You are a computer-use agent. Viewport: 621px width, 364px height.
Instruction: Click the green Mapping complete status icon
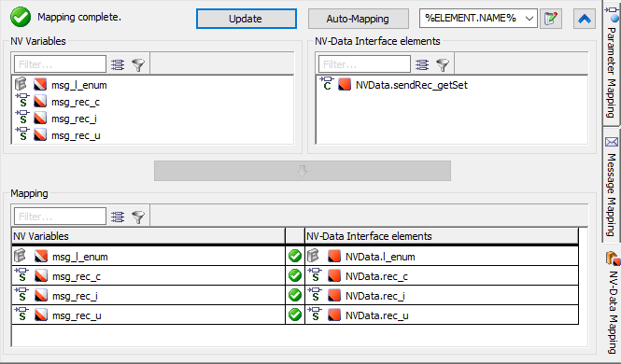(21, 17)
